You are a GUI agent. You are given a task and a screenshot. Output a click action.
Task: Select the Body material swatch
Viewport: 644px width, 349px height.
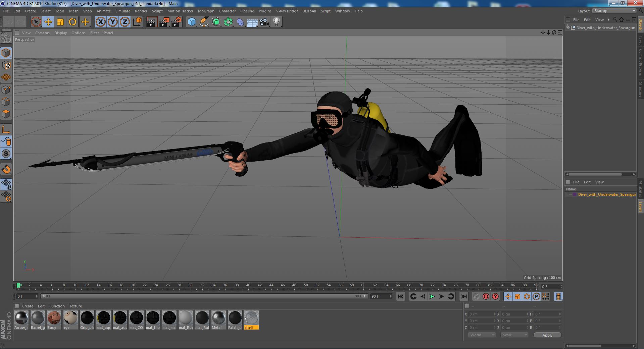pyautogui.click(x=54, y=320)
